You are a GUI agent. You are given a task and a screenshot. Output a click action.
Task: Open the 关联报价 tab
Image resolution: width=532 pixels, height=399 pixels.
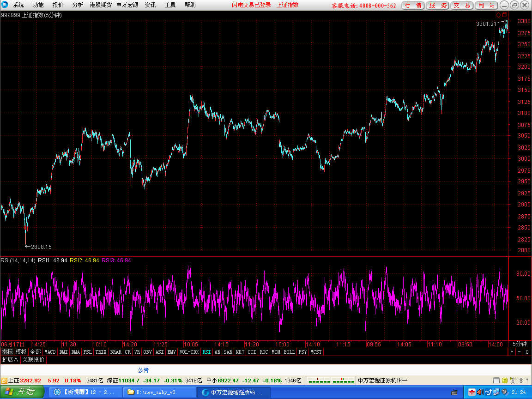33,360
